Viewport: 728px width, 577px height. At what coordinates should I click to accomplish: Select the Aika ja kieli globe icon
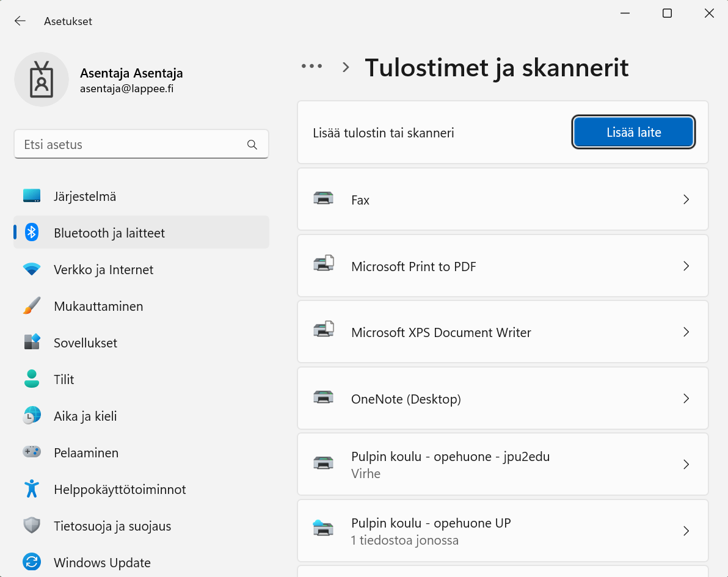coord(32,415)
